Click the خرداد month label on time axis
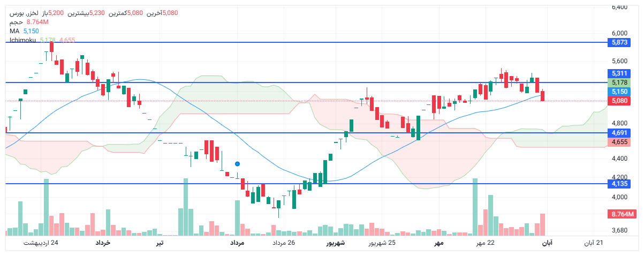Screen dimensions: 644x256 click(x=103, y=243)
